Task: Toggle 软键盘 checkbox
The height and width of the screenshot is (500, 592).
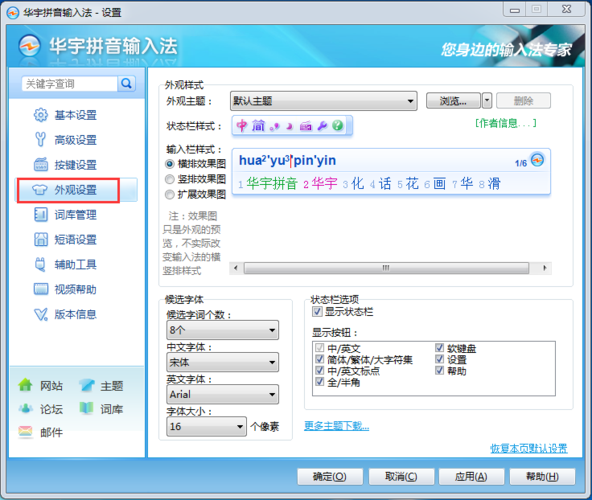Action: pos(439,347)
